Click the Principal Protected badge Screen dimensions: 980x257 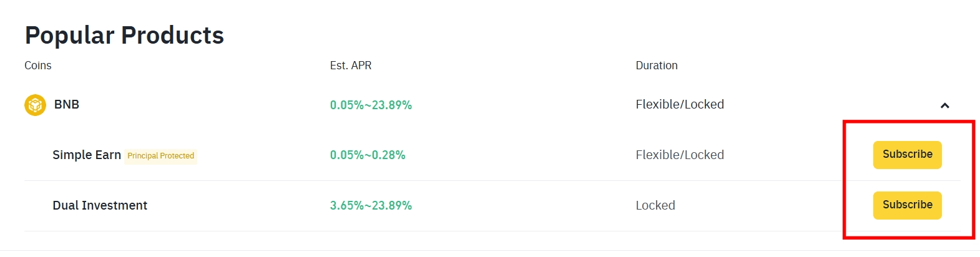pyautogui.click(x=160, y=156)
